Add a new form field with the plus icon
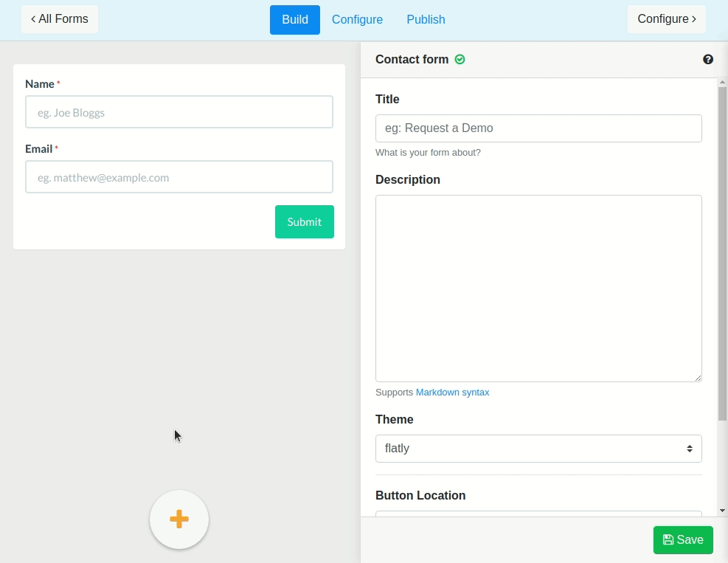Viewport: 728px width, 563px height. pos(178,519)
